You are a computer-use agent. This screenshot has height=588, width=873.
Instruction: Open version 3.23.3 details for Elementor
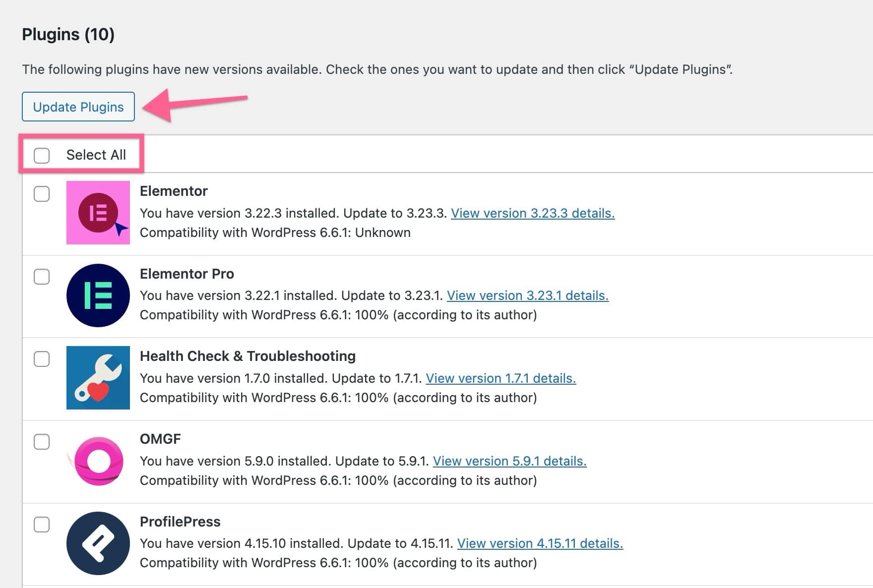(533, 213)
